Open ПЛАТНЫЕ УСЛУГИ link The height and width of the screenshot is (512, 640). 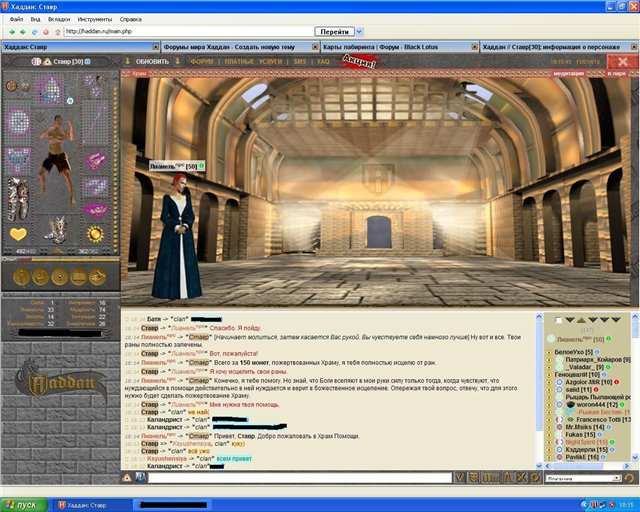[253, 62]
